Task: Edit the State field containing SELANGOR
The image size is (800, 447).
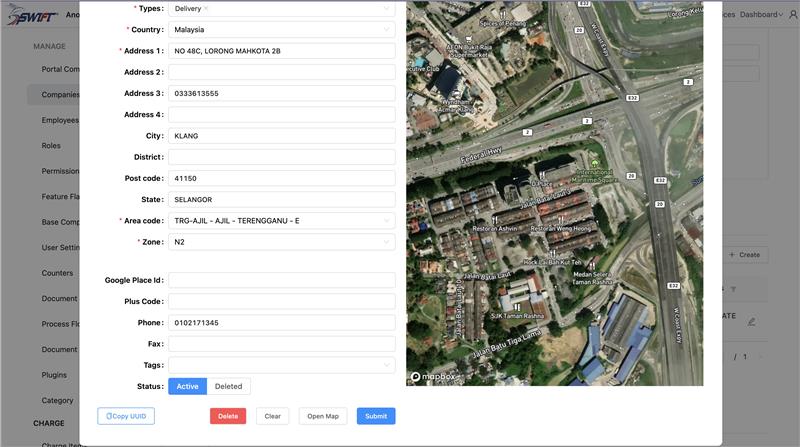Action: (x=282, y=200)
